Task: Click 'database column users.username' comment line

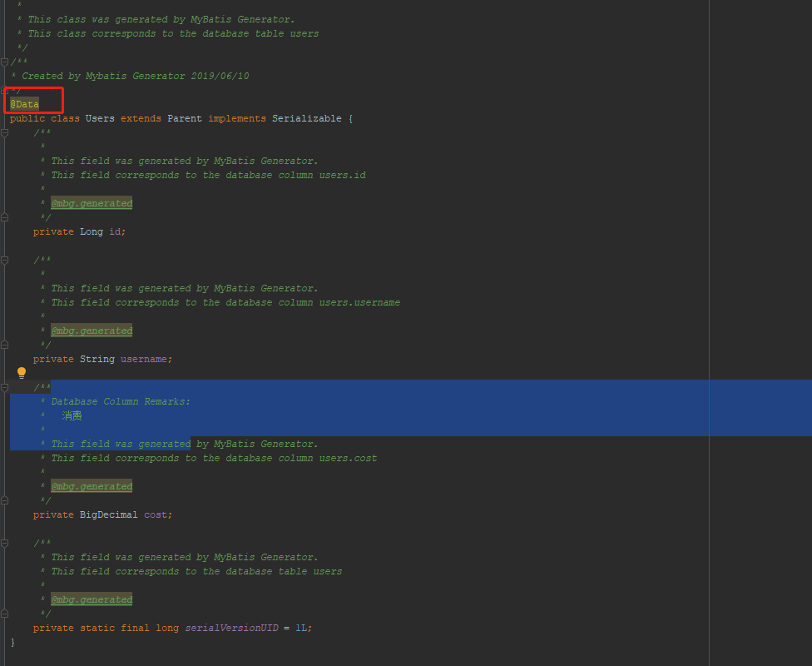Action: 225,303
